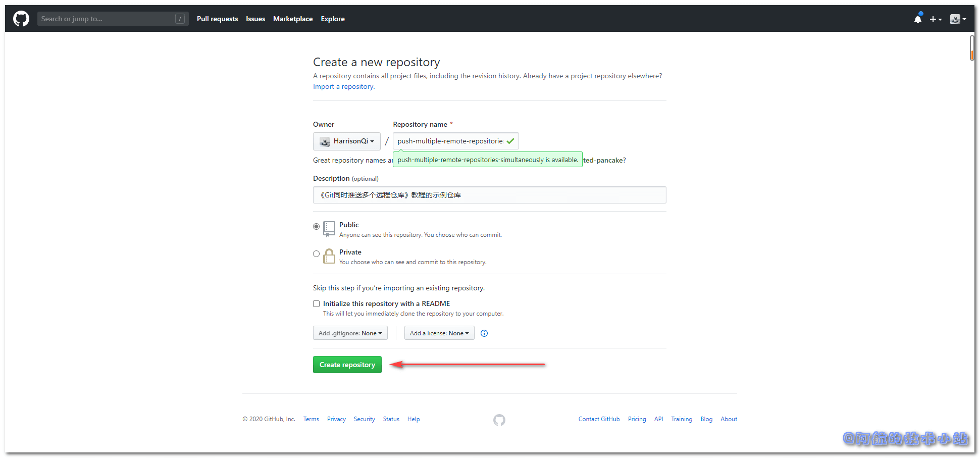Open the notifications bell icon
This screenshot has width=980, height=458.
click(917, 19)
